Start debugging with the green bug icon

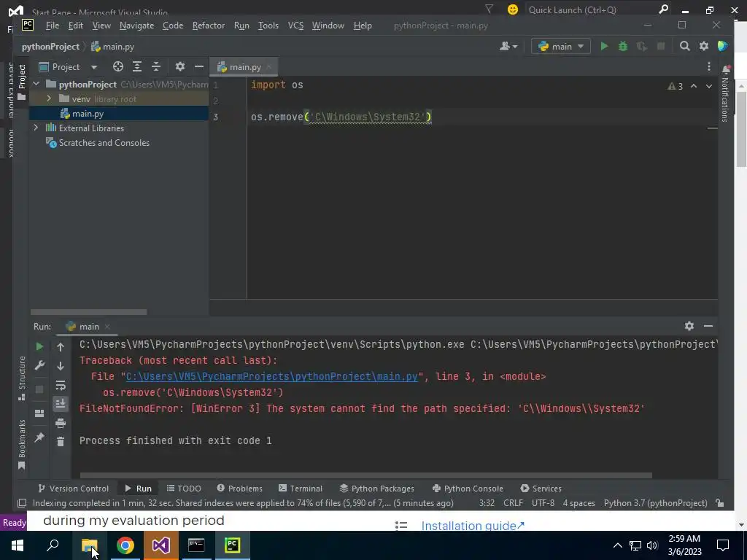coord(623,46)
